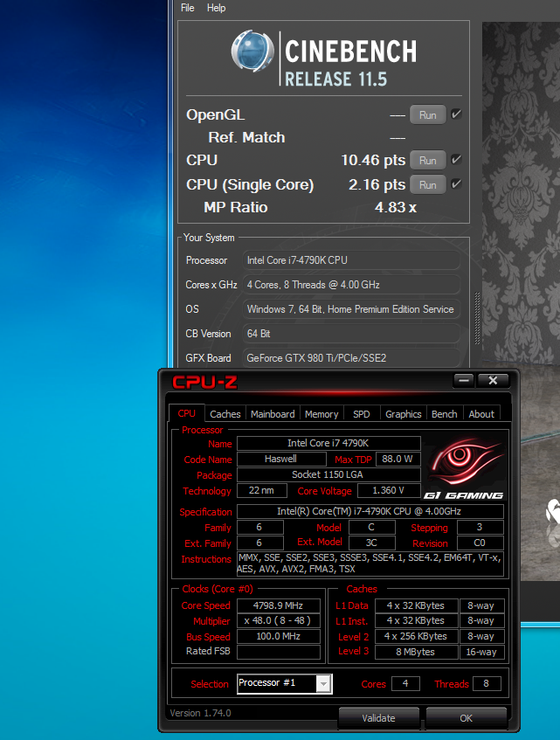Click the Package value Socket 1150 LGA
The width and height of the screenshot is (560, 740).
pos(328,474)
